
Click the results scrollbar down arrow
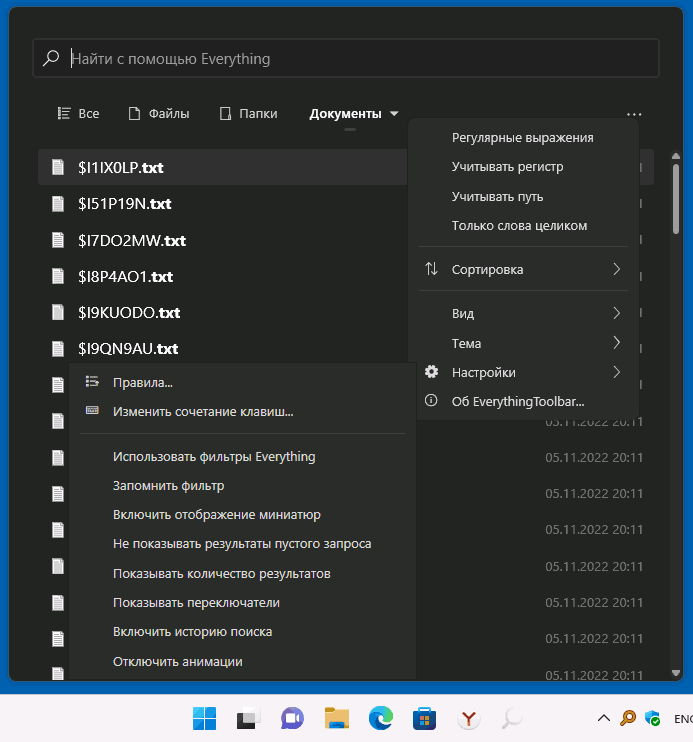tap(675, 673)
